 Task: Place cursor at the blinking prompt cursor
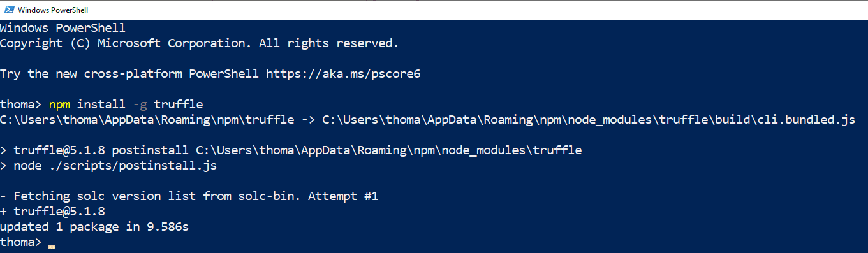click(x=52, y=246)
